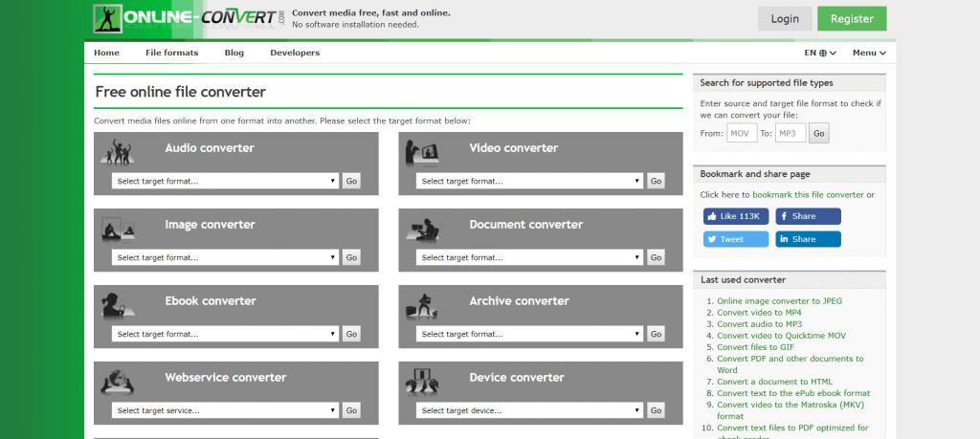The width and height of the screenshot is (980, 439).
Task: Click the Webservice converter icon
Action: click(x=118, y=380)
